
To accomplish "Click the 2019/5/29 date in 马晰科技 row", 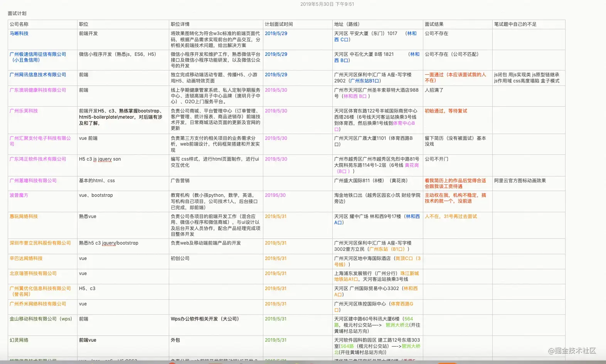I will pos(276,34).
